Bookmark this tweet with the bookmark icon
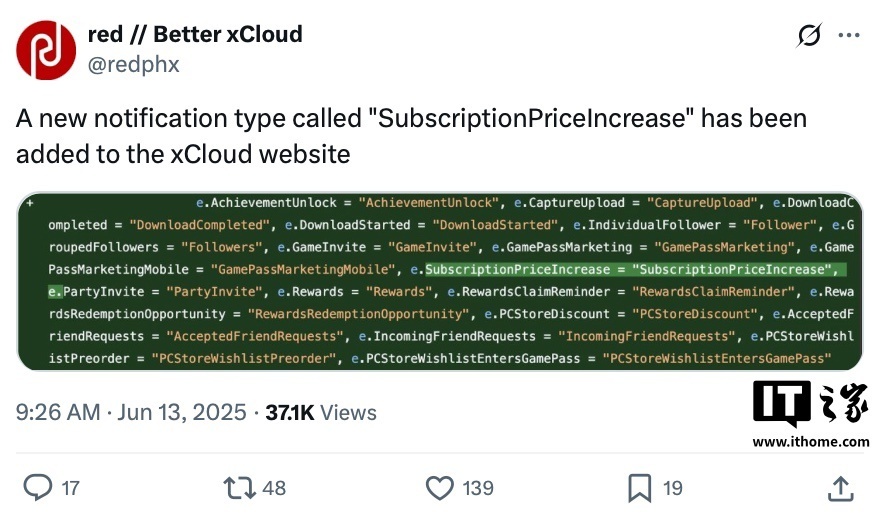The image size is (884, 518). tap(640, 487)
